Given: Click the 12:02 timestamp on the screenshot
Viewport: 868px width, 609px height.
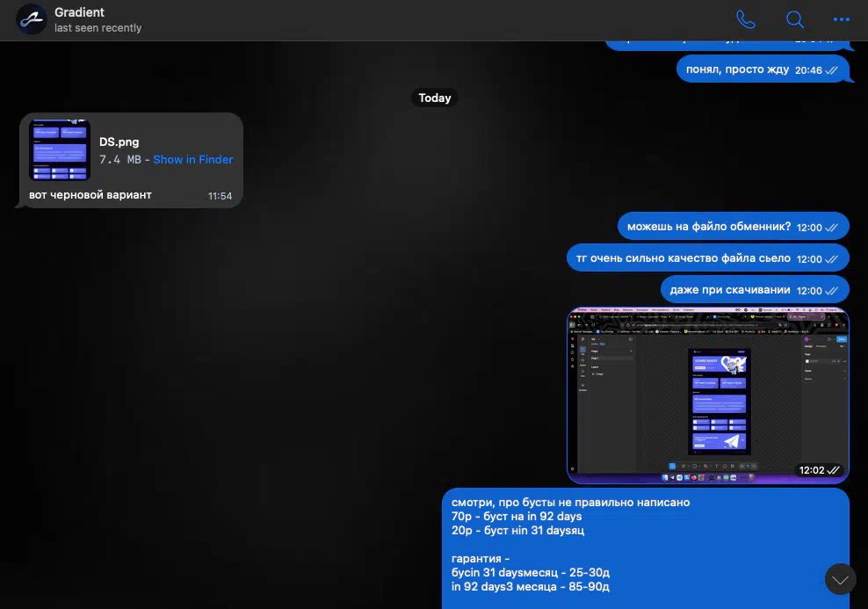Looking at the screenshot, I should click(x=811, y=470).
